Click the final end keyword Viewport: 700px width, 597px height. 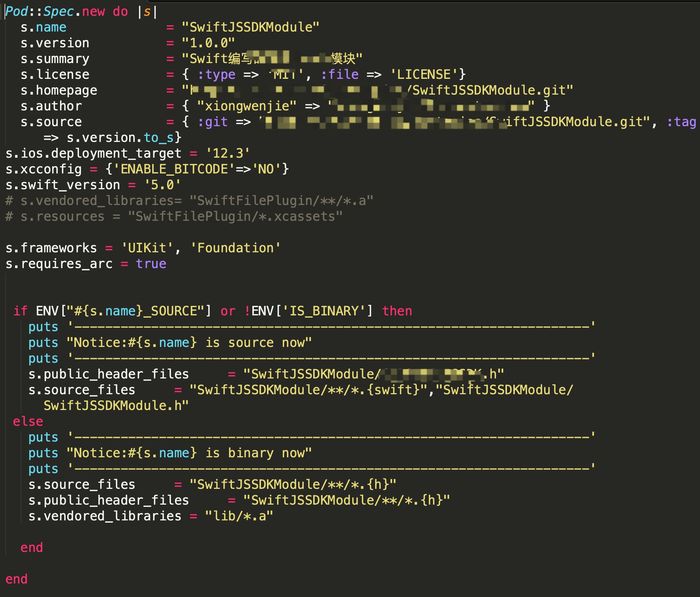[x=17, y=579]
